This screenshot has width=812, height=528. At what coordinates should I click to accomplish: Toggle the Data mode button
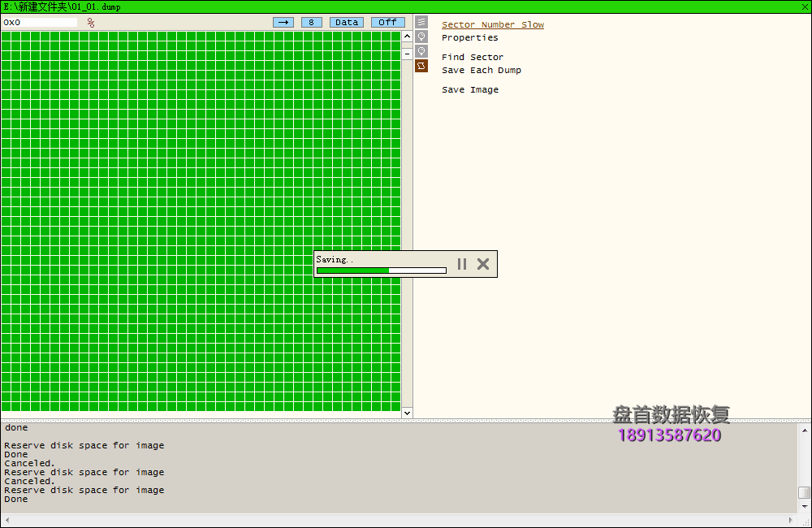click(x=347, y=22)
